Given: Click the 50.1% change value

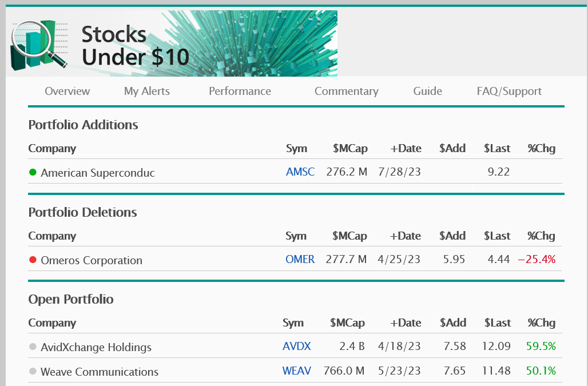Looking at the screenshot, I should pyautogui.click(x=541, y=371).
